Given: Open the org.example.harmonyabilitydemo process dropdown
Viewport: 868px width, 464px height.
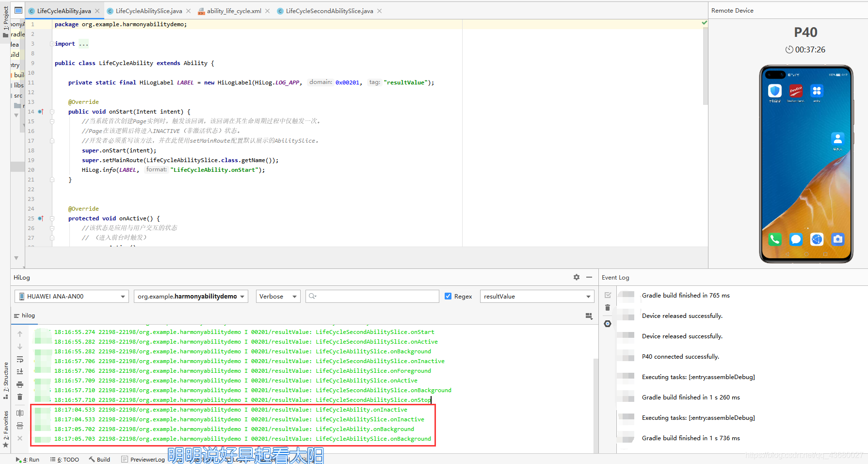Looking at the screenshot, I should [x=191, y=296].
